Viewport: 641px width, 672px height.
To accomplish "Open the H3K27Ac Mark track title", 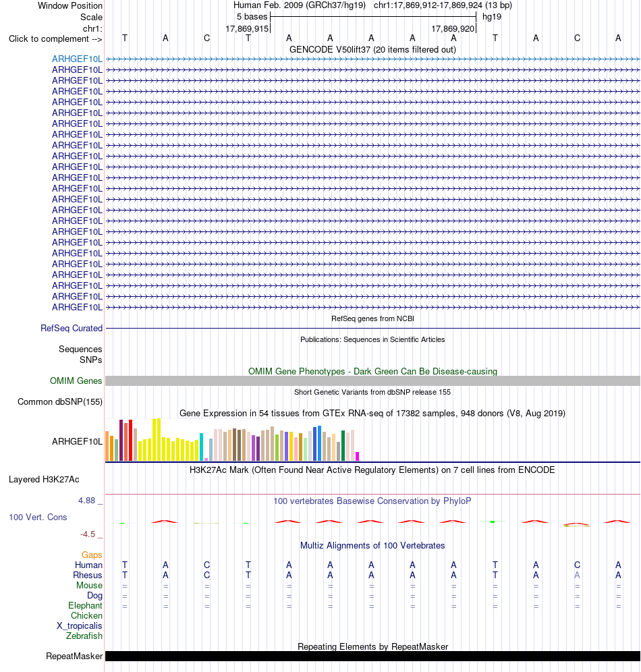I will (372, 470).
